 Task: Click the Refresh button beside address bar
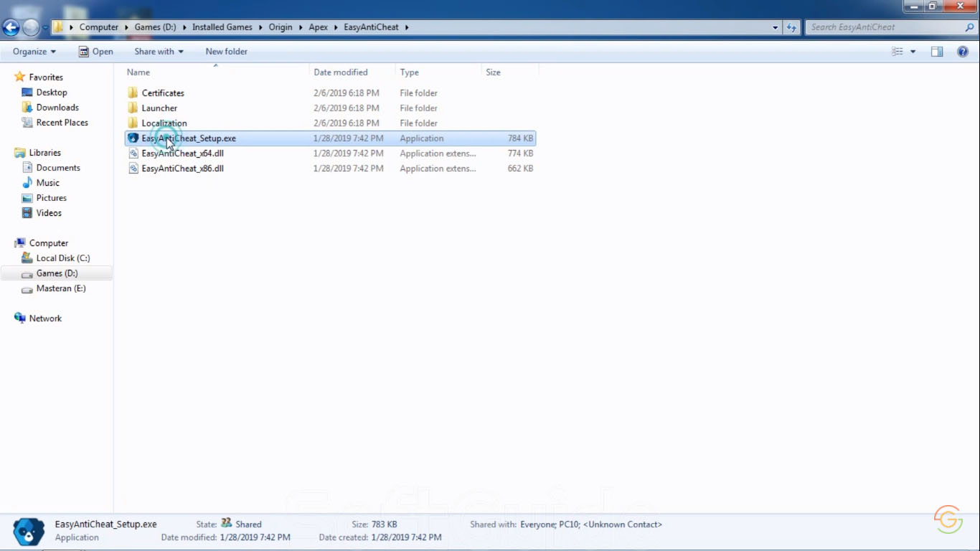791,27
